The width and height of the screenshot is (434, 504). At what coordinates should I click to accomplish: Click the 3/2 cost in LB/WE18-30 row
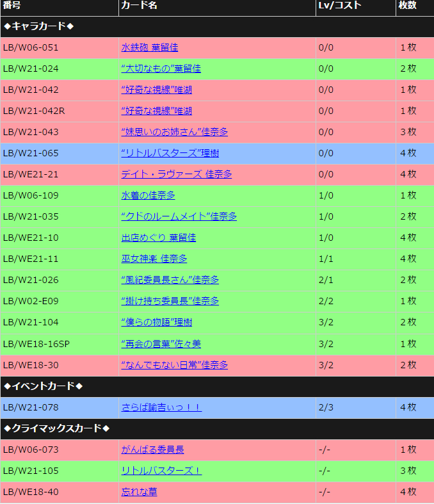[326, 366]
